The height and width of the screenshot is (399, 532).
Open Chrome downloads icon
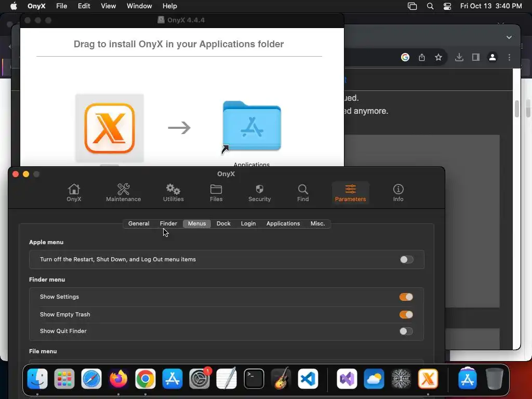[459, 57]
